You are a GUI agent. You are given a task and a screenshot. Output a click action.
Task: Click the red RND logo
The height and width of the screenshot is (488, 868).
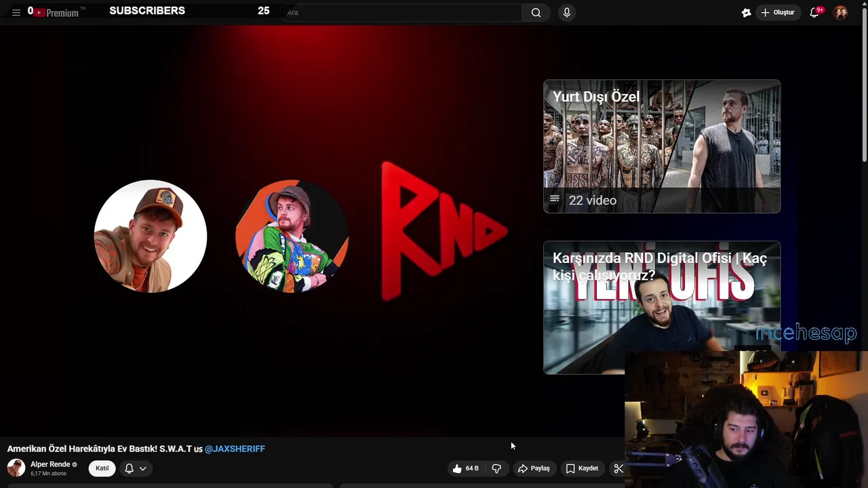[x=444, y=231]
